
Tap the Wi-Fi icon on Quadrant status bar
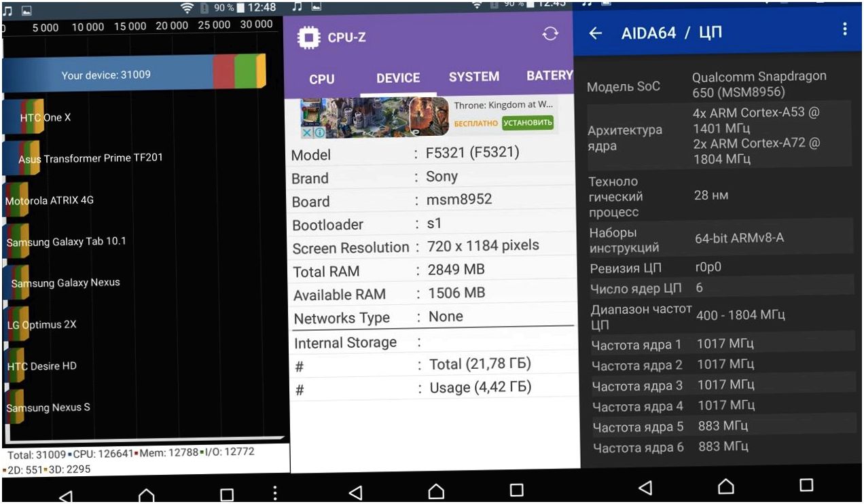(x=187, y=8)
